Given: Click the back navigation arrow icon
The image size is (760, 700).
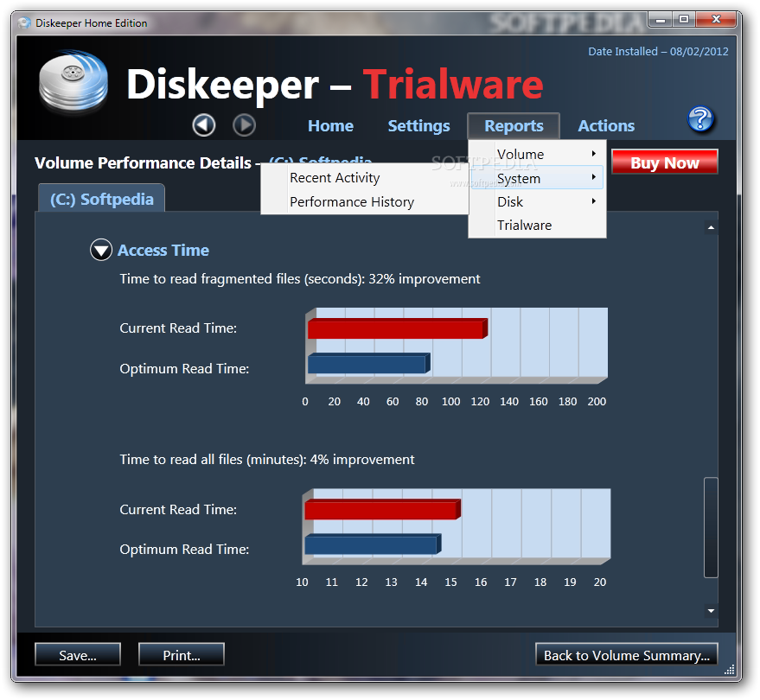Looking at the screenshot, I should (x=203, y=125).
